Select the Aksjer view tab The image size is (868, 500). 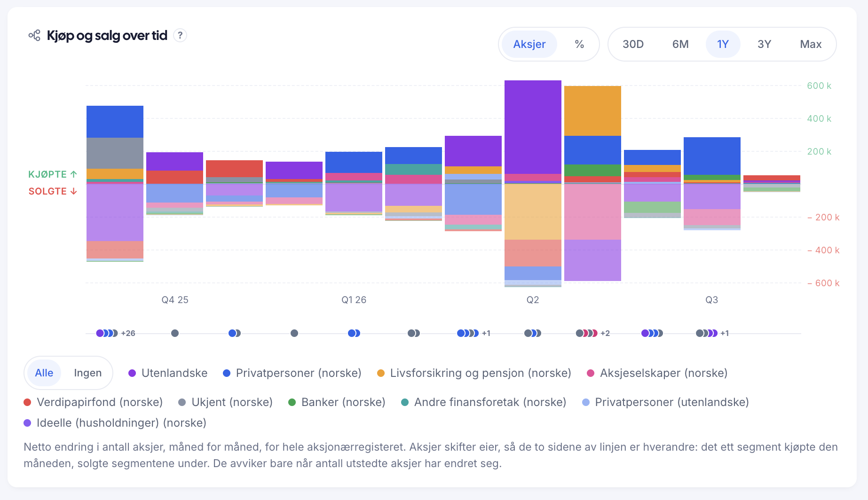pyautogui.click(x=529, y=44)
